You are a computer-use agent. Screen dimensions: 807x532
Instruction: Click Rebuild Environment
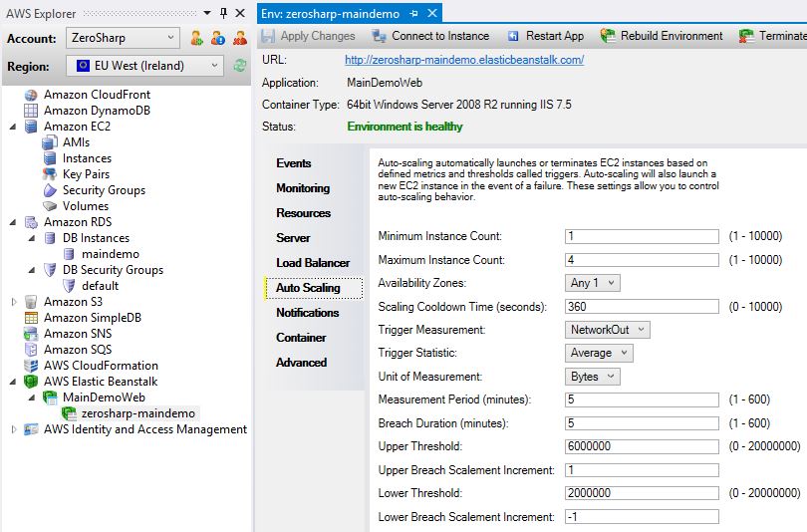click(662, 36)
